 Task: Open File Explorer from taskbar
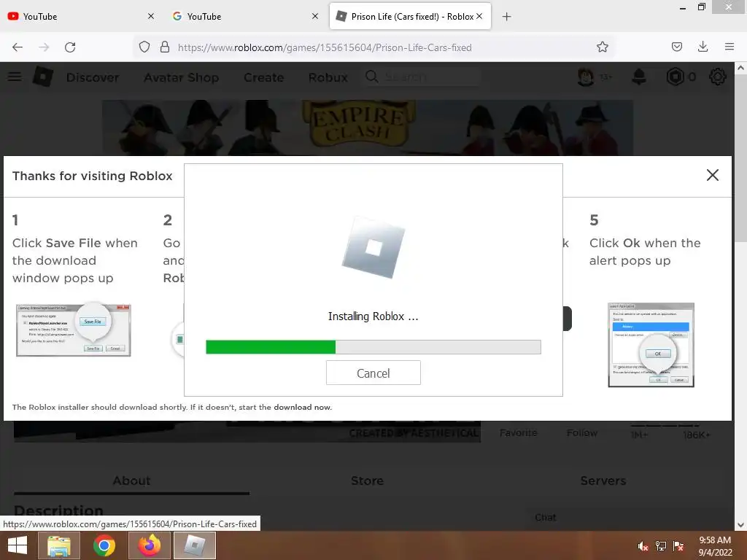pos(59,545)
